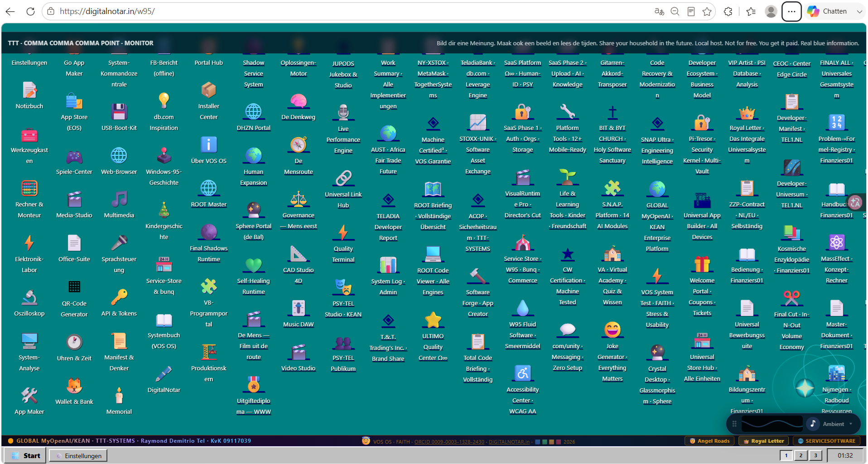Open App Store (EOS) shopping bag icon

pos(74,101)
